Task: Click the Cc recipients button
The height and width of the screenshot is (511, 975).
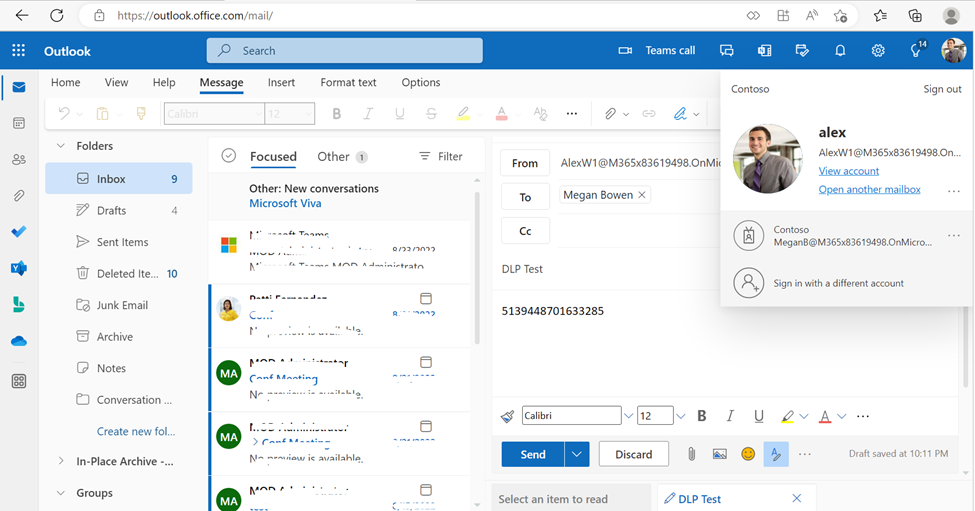Action: (x=525, y=231)
